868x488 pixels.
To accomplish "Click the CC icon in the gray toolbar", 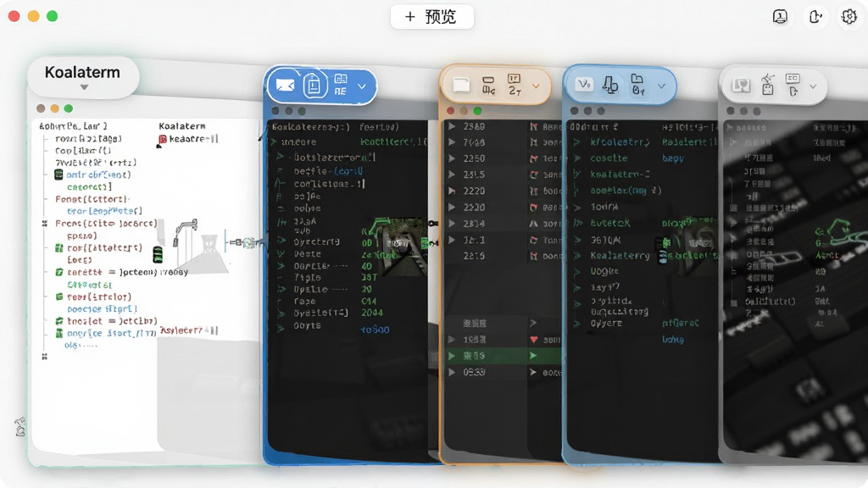I will tap(793, 85).
